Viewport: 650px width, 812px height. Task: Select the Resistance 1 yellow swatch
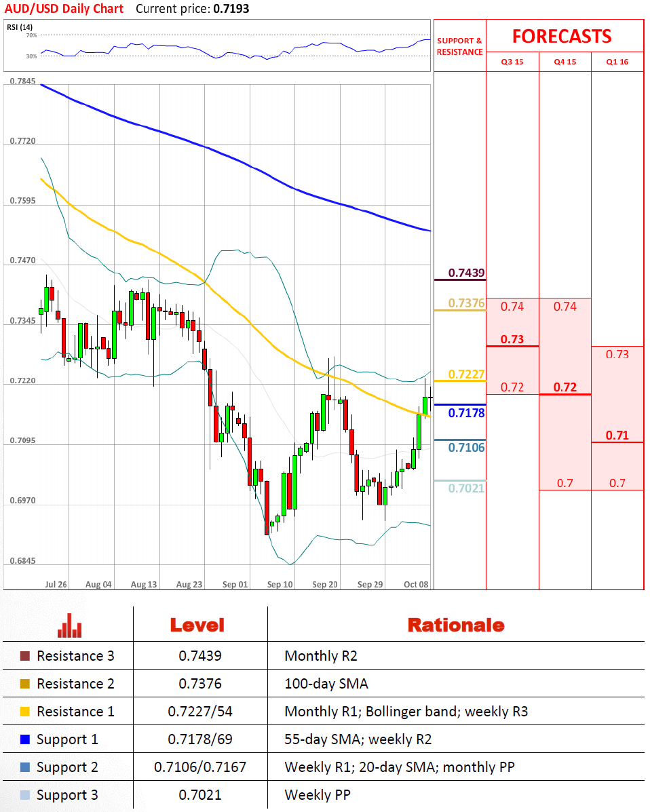tap(25, 712)
